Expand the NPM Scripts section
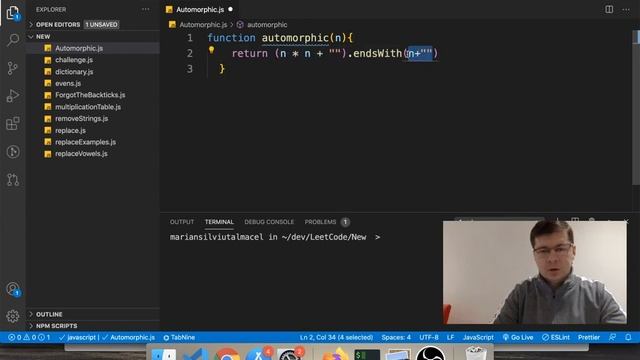Viewport: 640px width, 360px height. pos(56,326)
